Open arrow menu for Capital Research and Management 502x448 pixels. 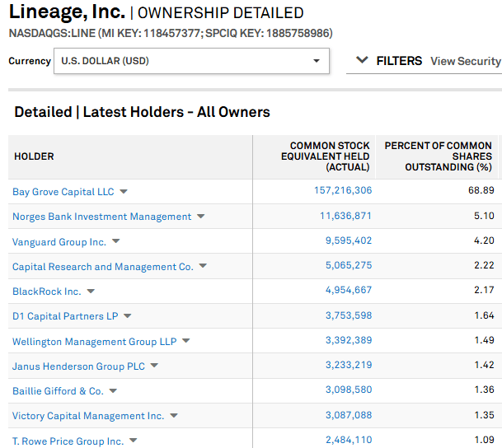[x=203, y=266]
